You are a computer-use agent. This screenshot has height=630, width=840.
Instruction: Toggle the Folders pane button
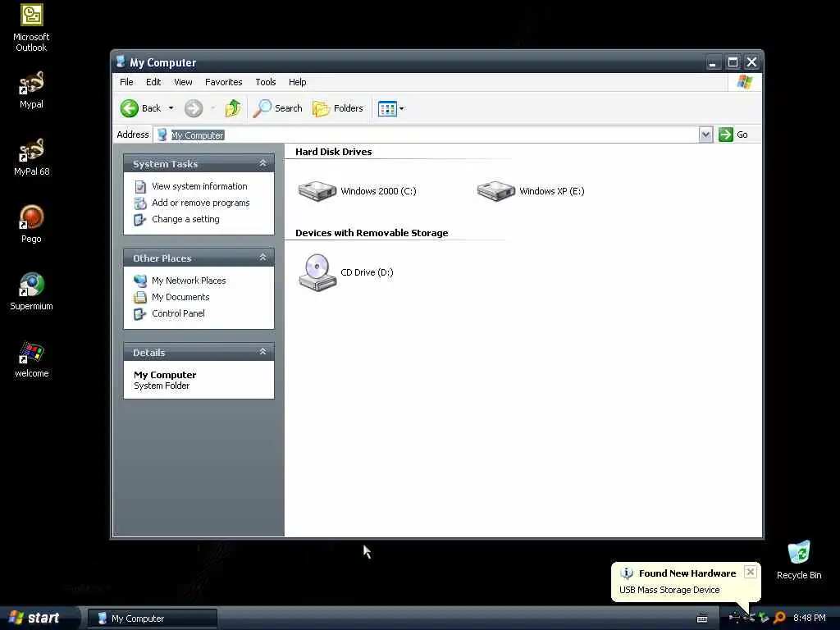(337, 108)
